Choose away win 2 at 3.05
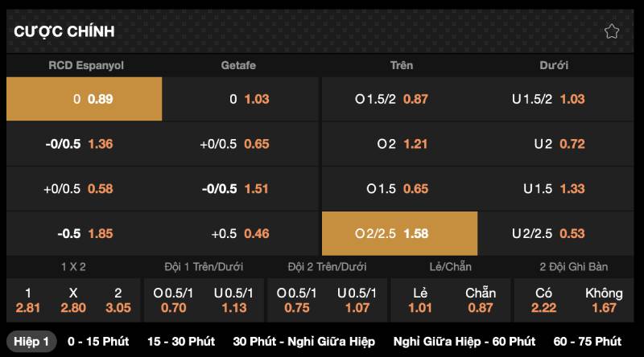This screenshot has width=644, height=357. [x=118, y=301]
